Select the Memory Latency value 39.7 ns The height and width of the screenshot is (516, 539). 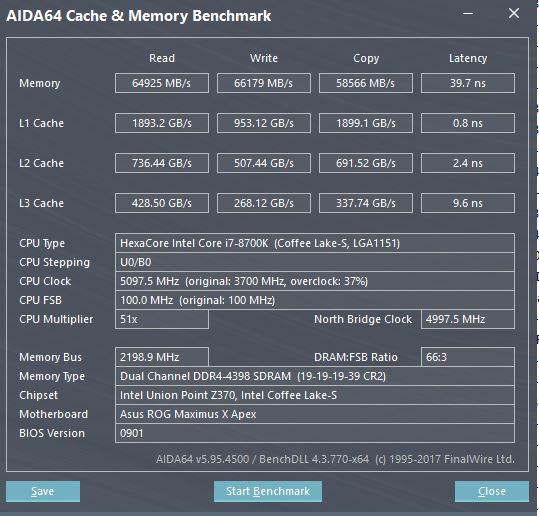pos(468,83)
